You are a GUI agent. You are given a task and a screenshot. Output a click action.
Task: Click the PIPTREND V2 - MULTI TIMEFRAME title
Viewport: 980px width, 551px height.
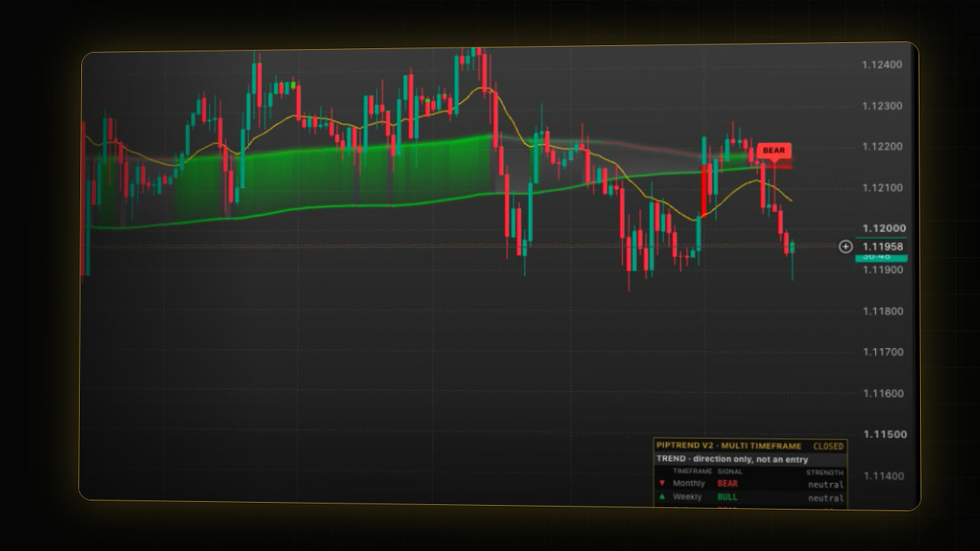click(729, 445)
